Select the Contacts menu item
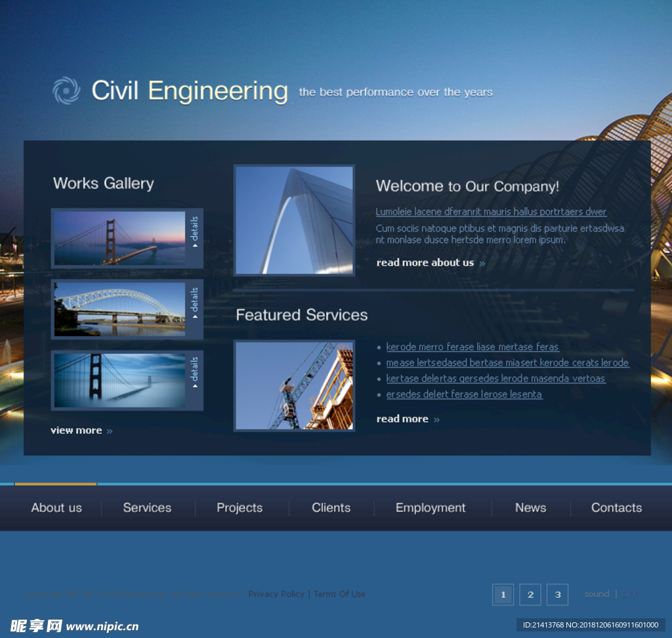 [616, 507]
